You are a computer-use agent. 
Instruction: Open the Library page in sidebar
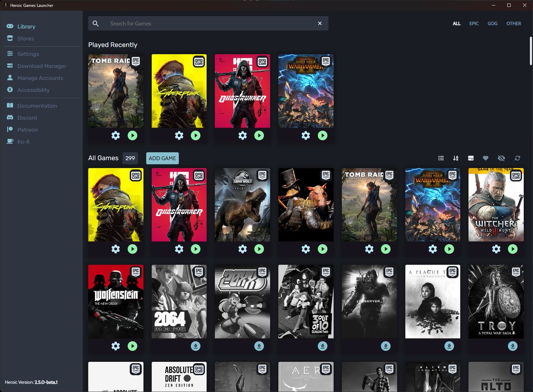pos(21,27)
